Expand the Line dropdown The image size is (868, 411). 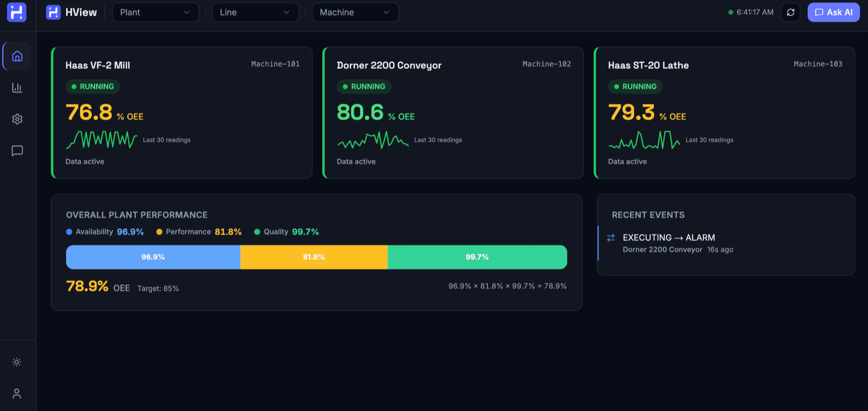point(255,12)
